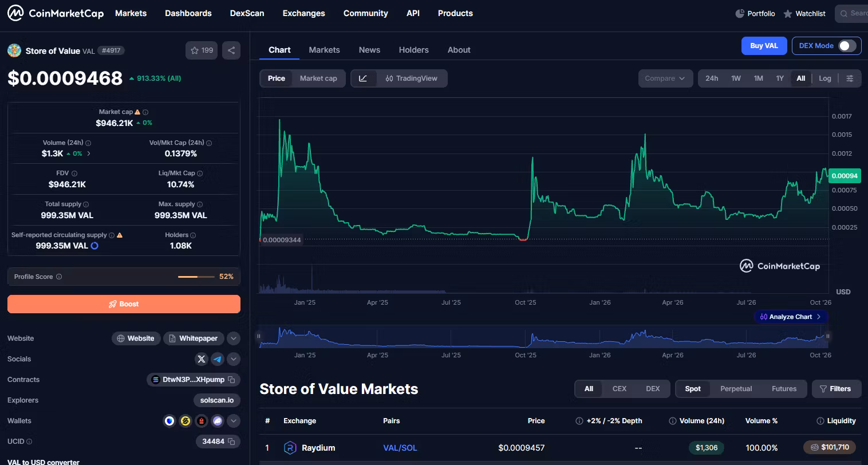The height and width of the screenshot is (465, 868).
Task: Toggle the DEX Mode switch
Action: pyautogui.click(x=847, y=46)
